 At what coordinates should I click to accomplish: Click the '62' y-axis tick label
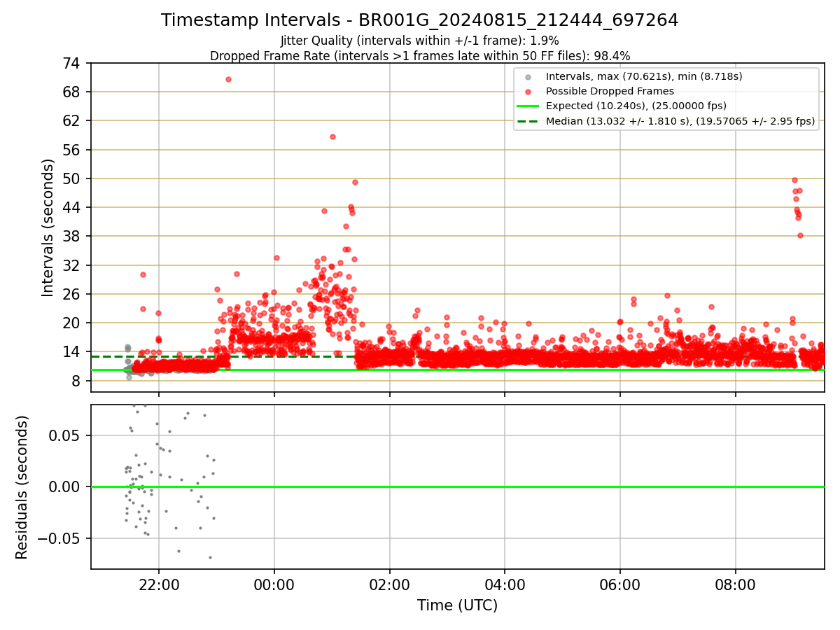click(73, 120)
